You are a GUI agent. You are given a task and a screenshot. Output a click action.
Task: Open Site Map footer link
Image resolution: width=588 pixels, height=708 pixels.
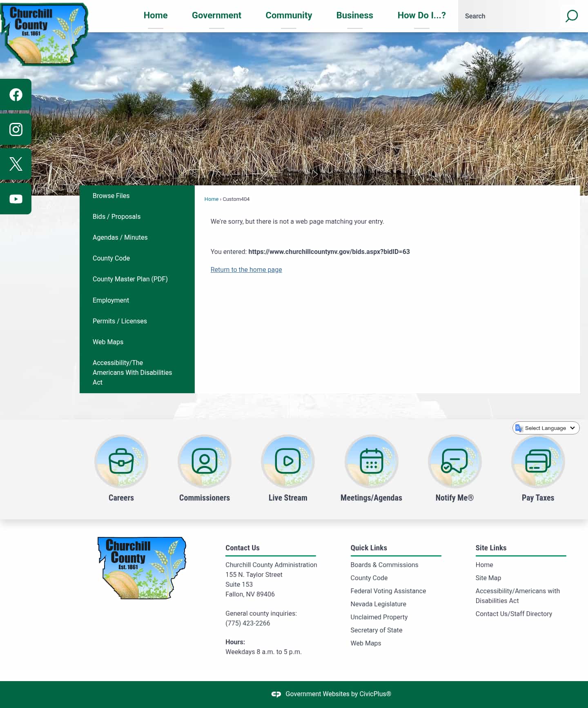[x=488, y=578]
